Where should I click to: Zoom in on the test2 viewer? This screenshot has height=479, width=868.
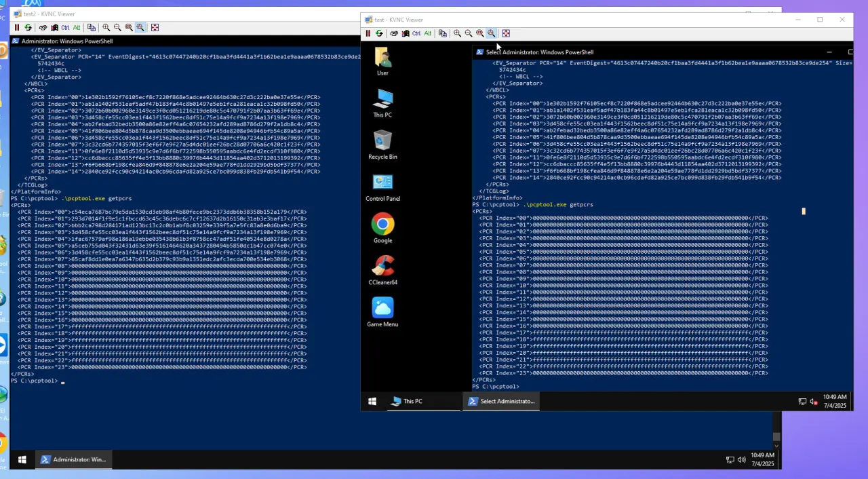[106, 28]
